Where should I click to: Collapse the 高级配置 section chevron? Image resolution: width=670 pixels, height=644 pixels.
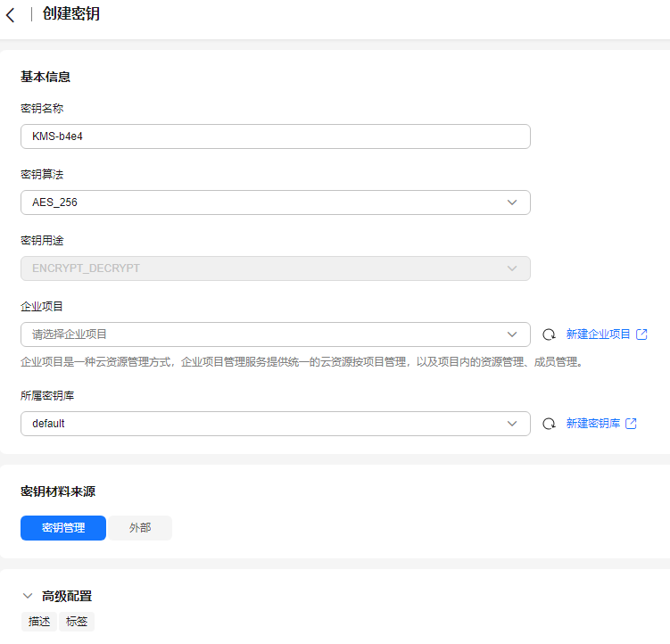click(28, 596)
